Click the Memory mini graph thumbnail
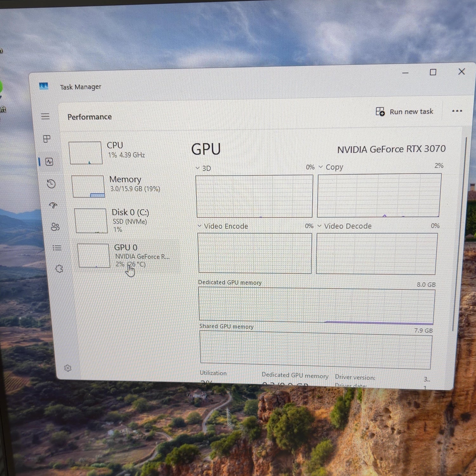 [x=88, y=187]
